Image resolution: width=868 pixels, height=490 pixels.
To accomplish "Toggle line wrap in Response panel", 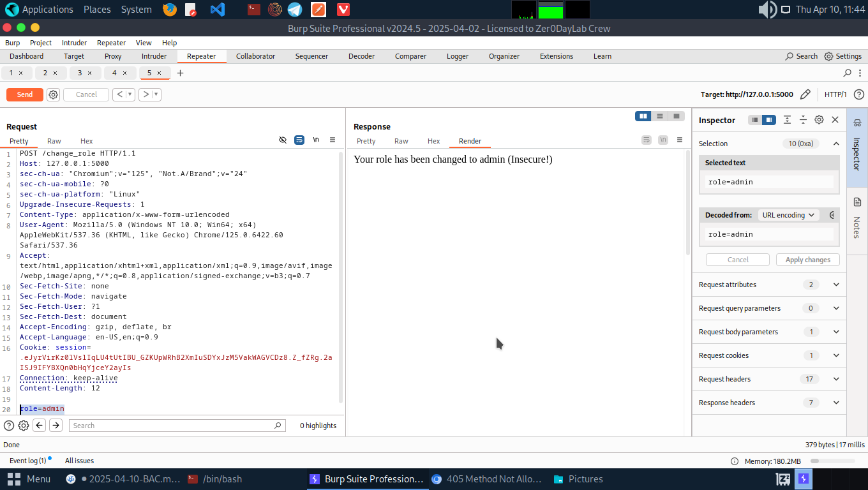I will 647,140.
